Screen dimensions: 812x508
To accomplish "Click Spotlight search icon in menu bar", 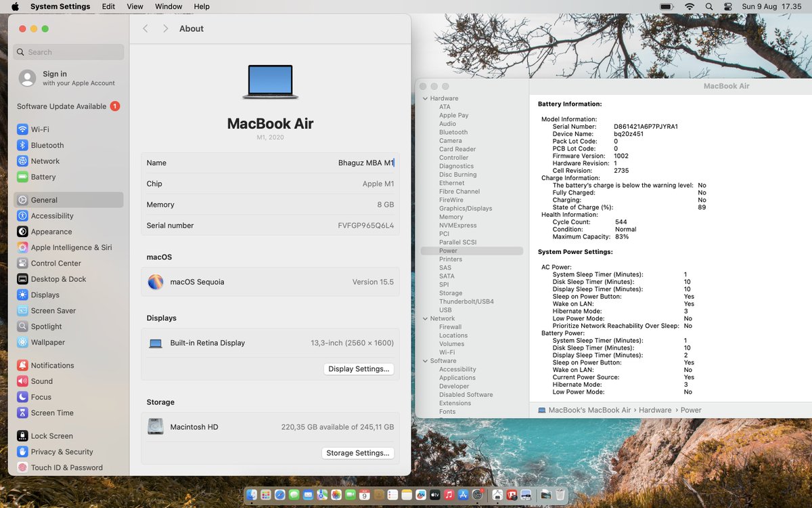I will click(709, 7).
